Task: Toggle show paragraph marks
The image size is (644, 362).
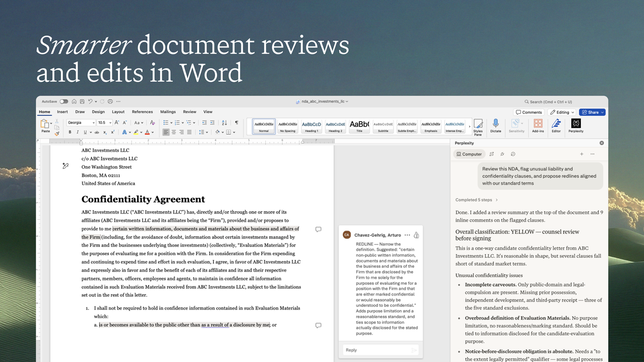Action: coord(237,123)
